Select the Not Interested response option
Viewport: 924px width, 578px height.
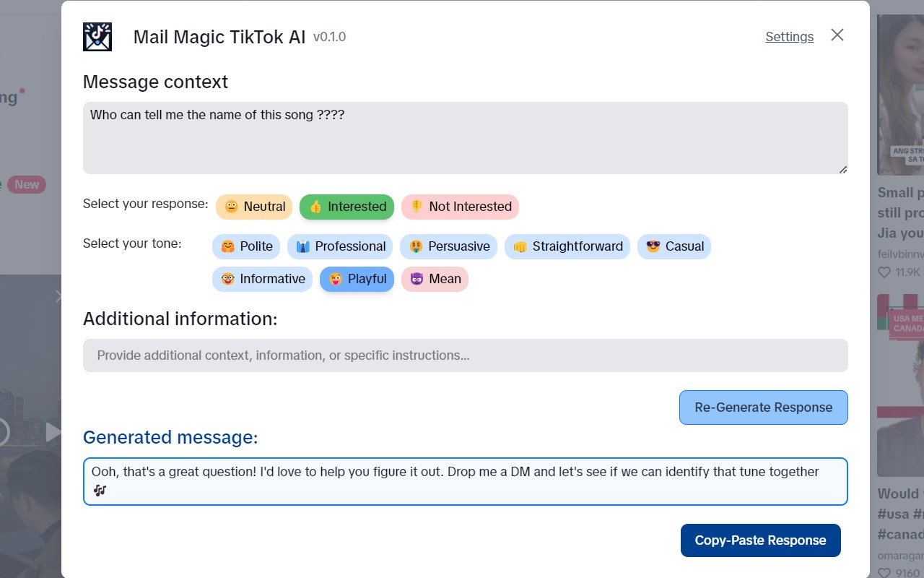(x=460, y=207)
